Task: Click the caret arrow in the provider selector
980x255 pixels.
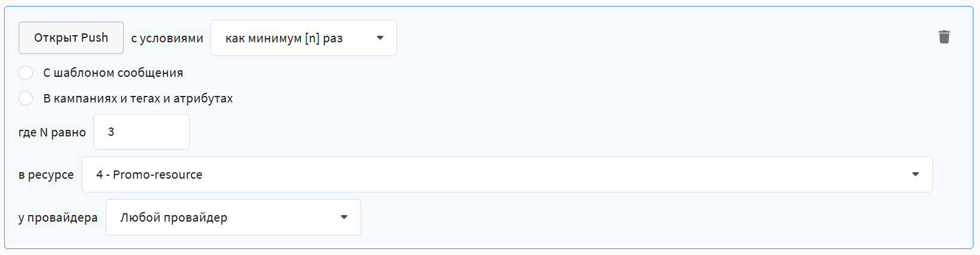Action: point(344,217)
